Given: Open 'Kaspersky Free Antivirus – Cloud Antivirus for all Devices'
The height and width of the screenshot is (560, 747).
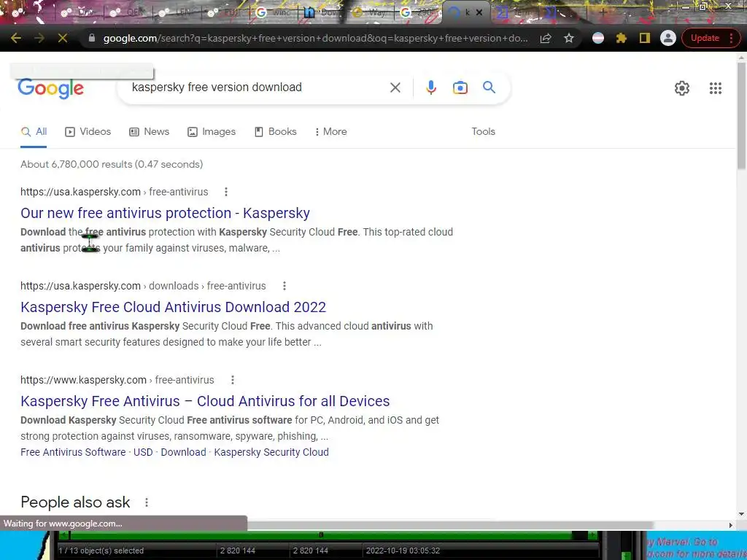Looking at the screenshot, I should (x=205, y=401).
